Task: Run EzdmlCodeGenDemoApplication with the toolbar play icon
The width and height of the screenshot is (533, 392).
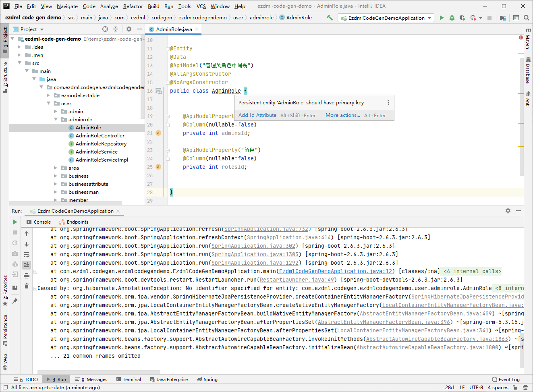Action: pyautogui.click(x=442, y=18)
